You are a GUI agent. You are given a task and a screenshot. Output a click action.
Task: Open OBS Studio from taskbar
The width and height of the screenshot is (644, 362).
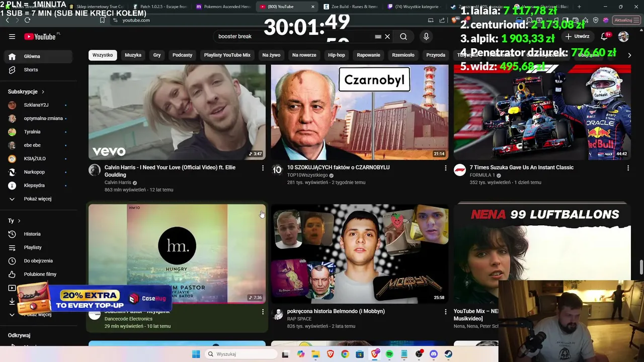pos(419,354)
